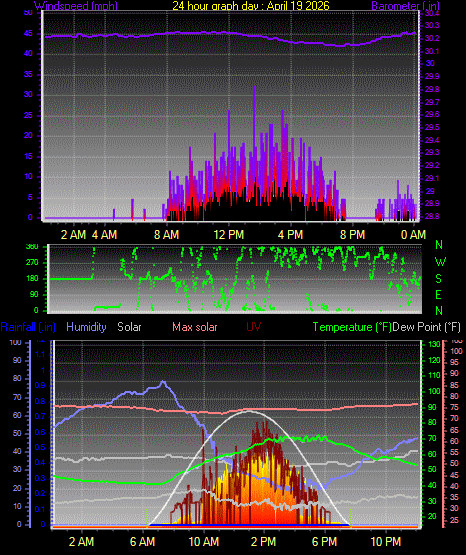
Task: Click the "28.8" barometer axis value
Action: 432,216
